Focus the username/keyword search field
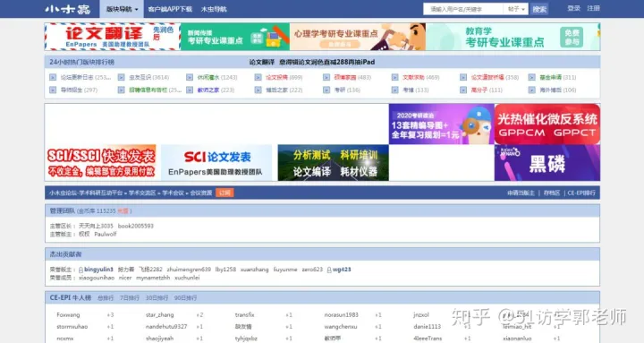The image size is (644, 343). point(463,9)
